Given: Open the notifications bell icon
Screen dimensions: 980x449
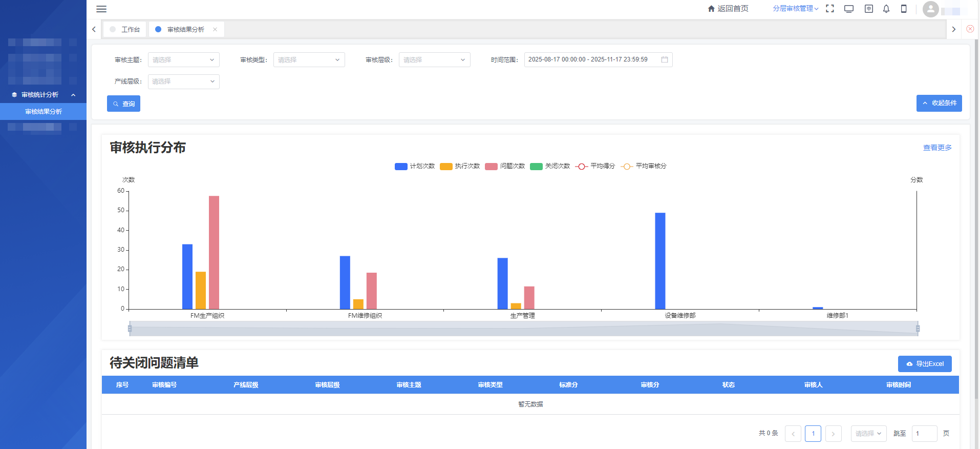Looking at the screenshot, I should [x=886, y=9].
